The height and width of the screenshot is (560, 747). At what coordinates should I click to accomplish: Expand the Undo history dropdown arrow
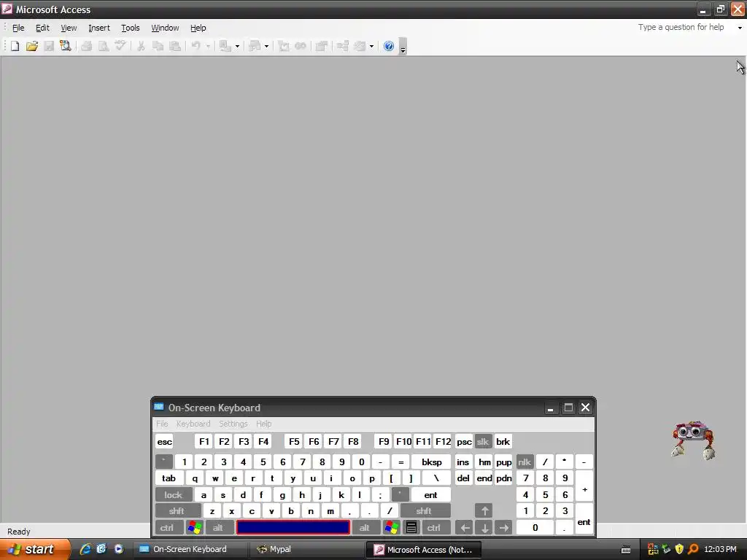coord(208,46)
